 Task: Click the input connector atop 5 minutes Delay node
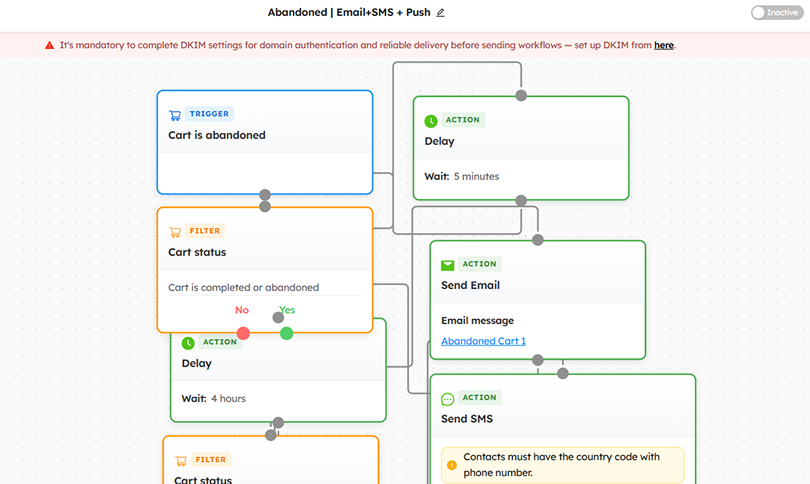(521, 96)
